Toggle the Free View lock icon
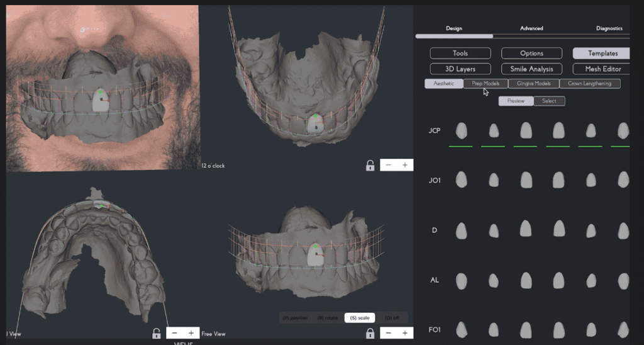Viewport: 644px width, 345px height. point(370,333)
